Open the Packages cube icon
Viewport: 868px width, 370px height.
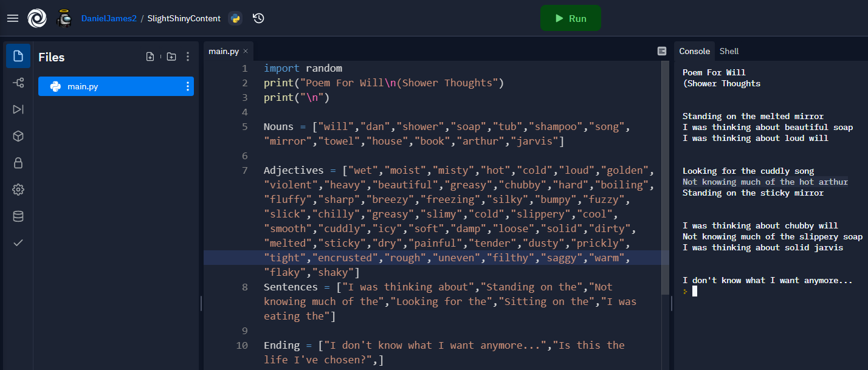click(18, 136)
